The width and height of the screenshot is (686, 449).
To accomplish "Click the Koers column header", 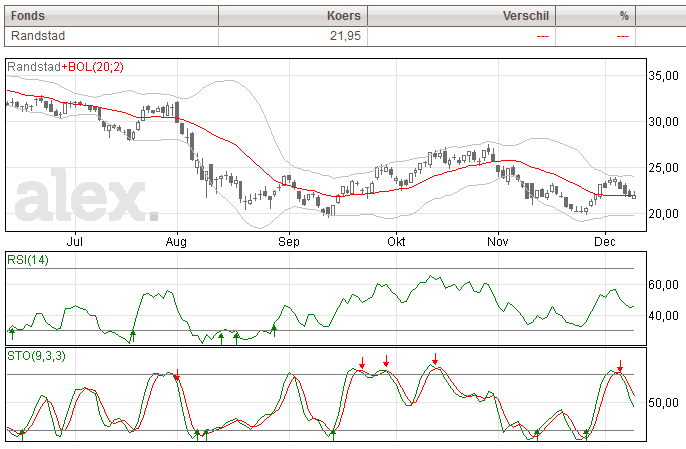I will pos(293,16).
